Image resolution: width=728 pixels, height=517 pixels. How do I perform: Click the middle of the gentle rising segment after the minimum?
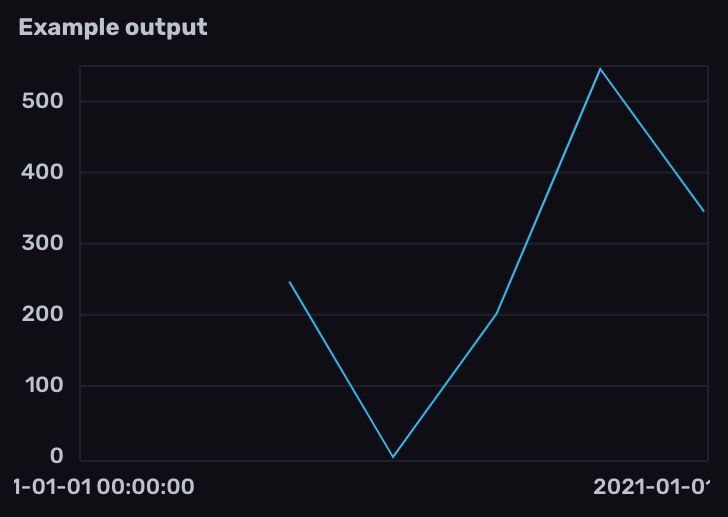click(445, 385)
